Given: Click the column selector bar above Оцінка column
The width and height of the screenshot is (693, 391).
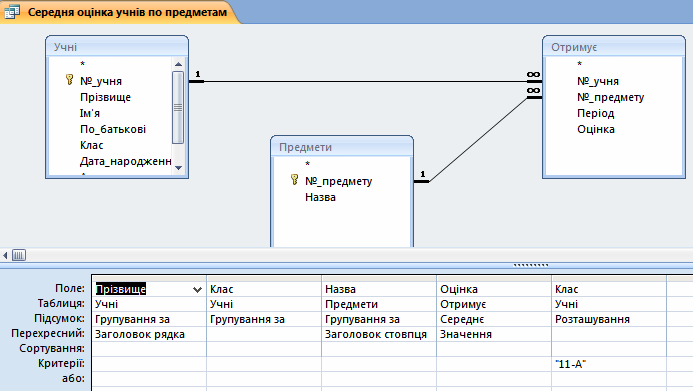Looking at the screenshot, I should coord(494,279).
